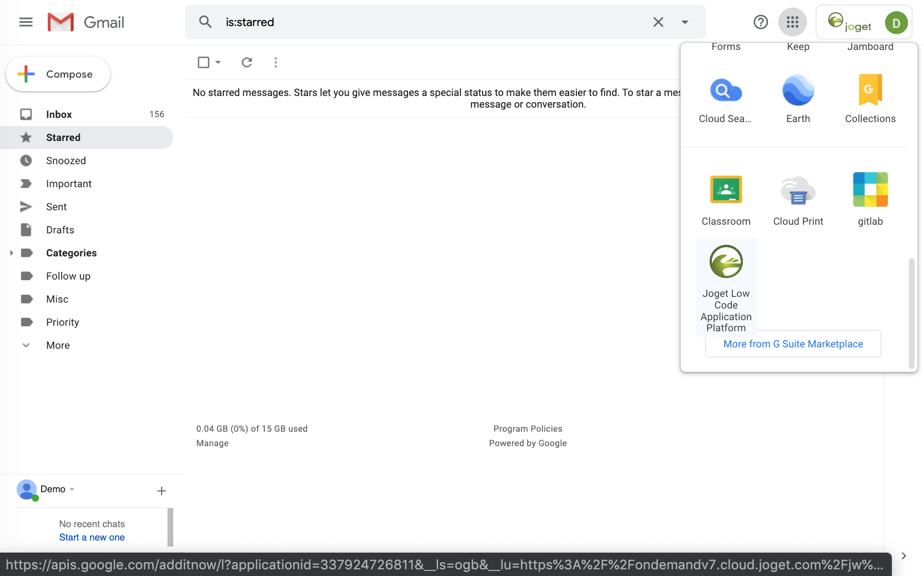Open the Keep app label
The width and height of the screenshot is (924, 576).
click(x=798, y=47)
